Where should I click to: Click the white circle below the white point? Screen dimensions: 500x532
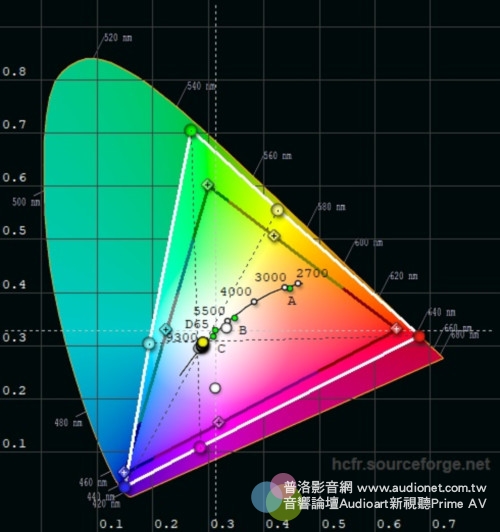point(215,388)
